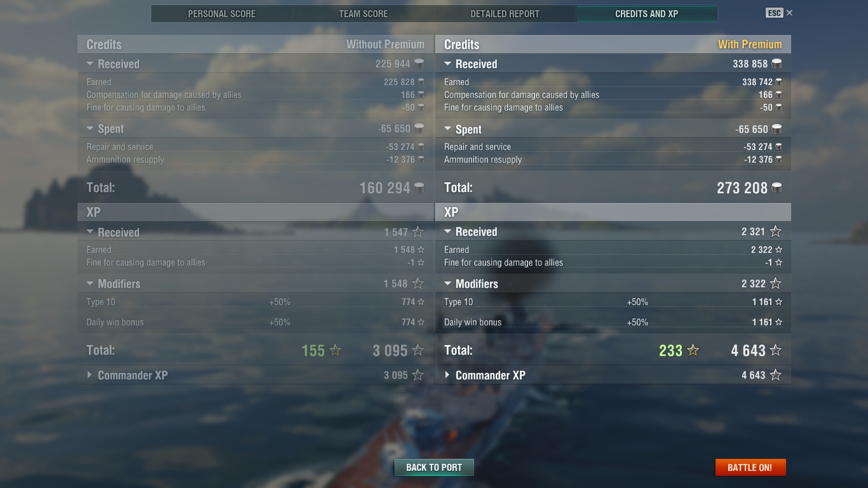
Task: Click the credits icon next to 338 858 received
Action: (776, 64)
